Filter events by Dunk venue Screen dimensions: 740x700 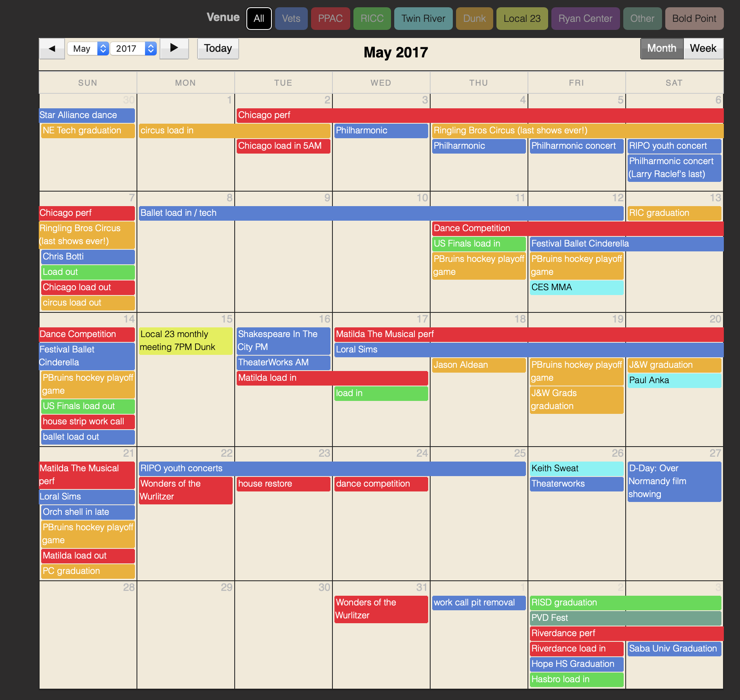pyautogui.click(x=474, y=19)
